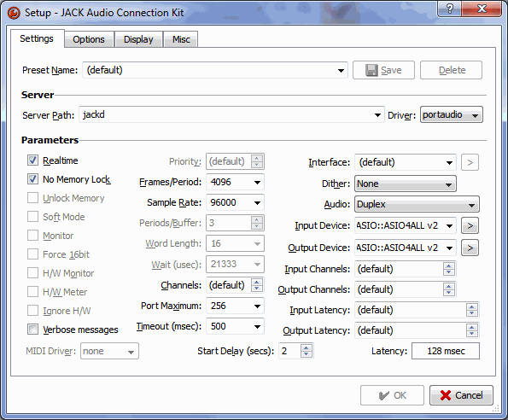Click the JACK application icon in title bar
Image resolution: width=508 pixels, height=420 pixels.
coord(14,13)
